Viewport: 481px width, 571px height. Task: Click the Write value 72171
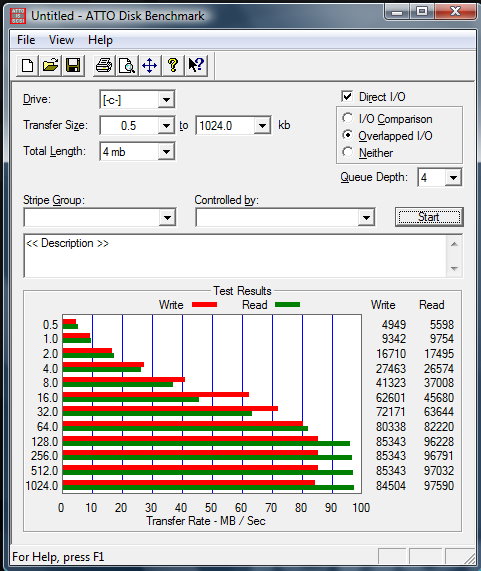[x=391, y=412]
